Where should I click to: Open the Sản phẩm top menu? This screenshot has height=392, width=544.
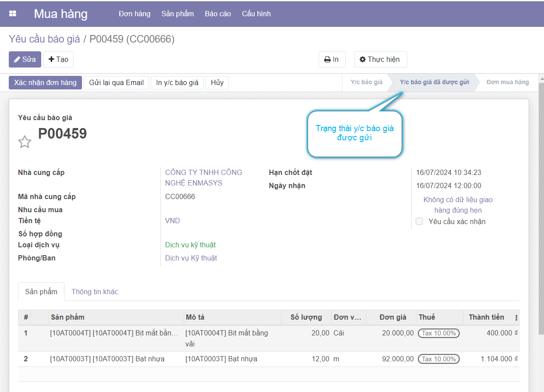coord(178,14)
